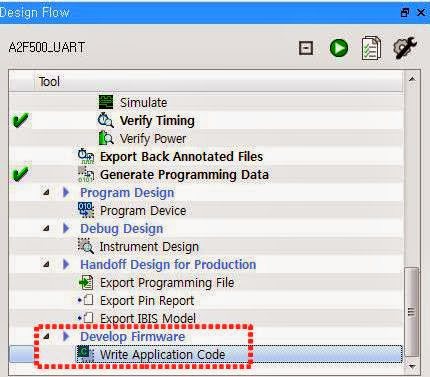
Task: Select the Debug Design heading
Action: 122,228
